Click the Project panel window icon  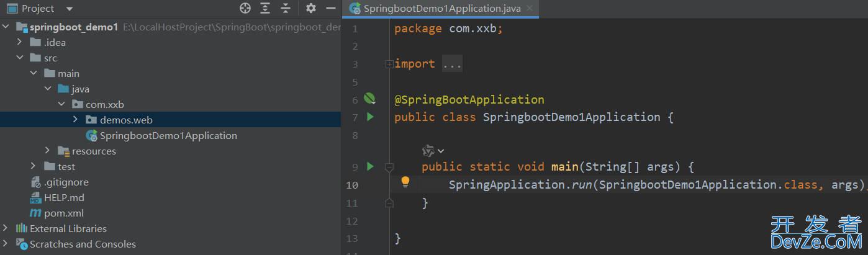pos(12,9)
